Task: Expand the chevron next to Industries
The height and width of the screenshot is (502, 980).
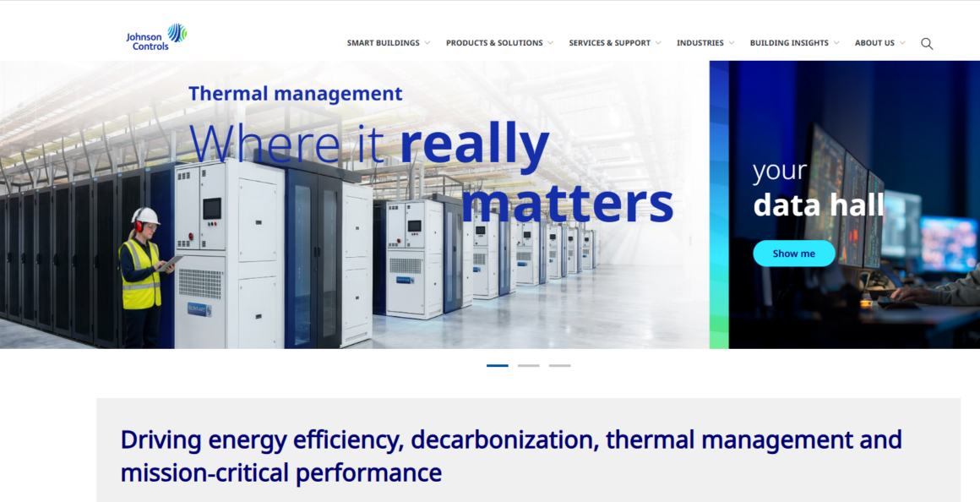Action: tap(732, 43)
